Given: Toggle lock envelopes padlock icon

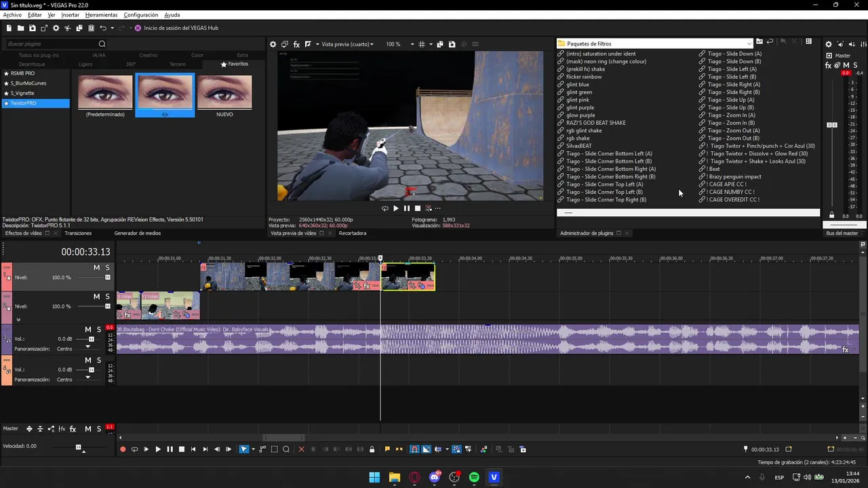Looking at the screenshot, I should click(372, 449).
